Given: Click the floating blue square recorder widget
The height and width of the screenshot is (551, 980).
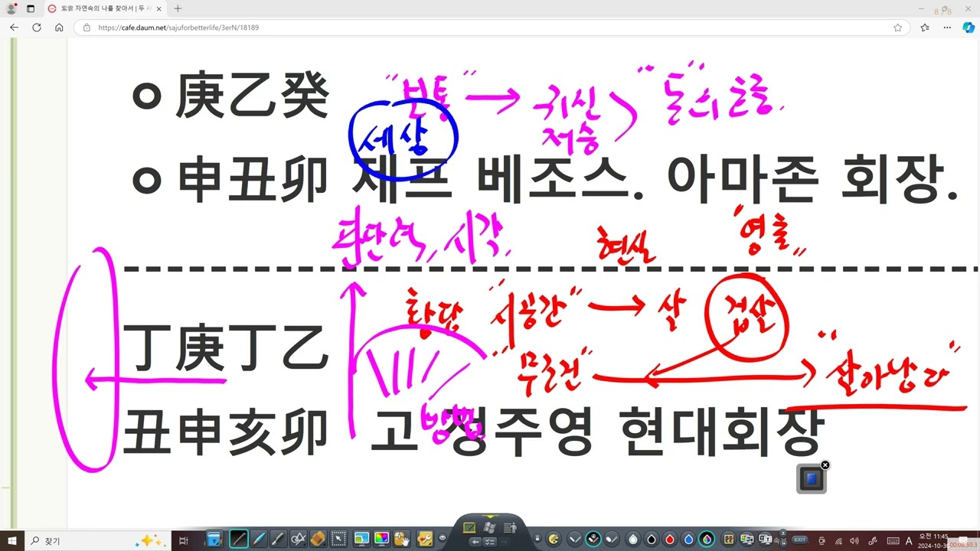Looking at the screenshot, I should point(812,479).
